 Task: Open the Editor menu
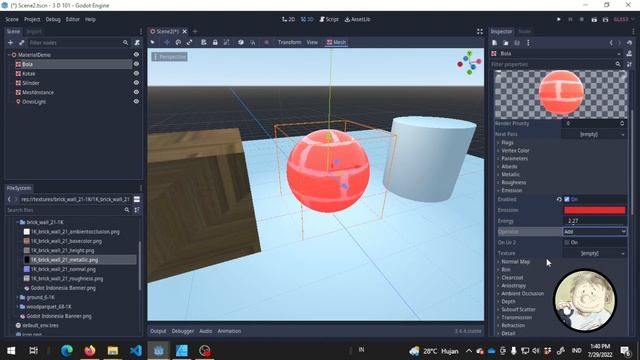pos(73,19)
